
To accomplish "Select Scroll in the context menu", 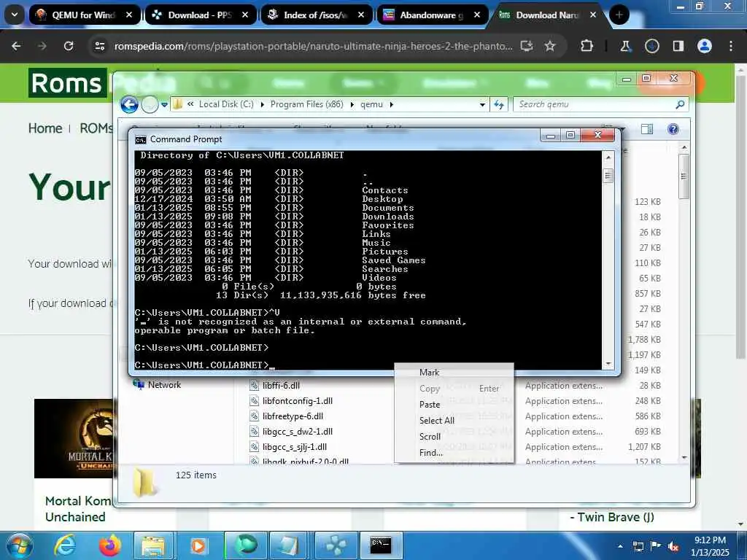I will (x=430, y=437).
